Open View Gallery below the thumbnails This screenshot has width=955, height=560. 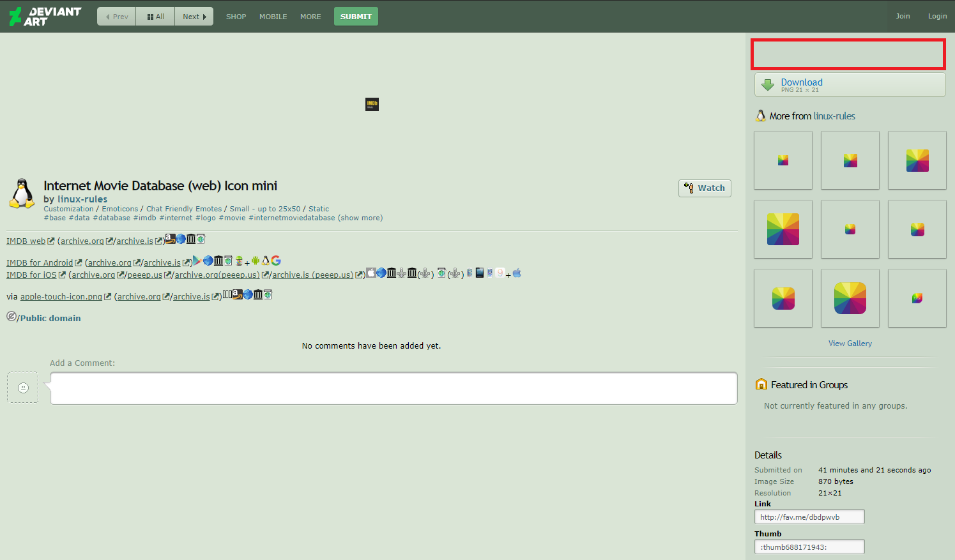[x=850, y=343]
